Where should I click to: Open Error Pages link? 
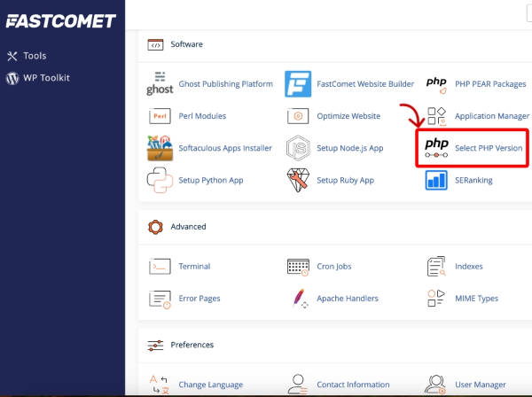click(x=199, y=299)
